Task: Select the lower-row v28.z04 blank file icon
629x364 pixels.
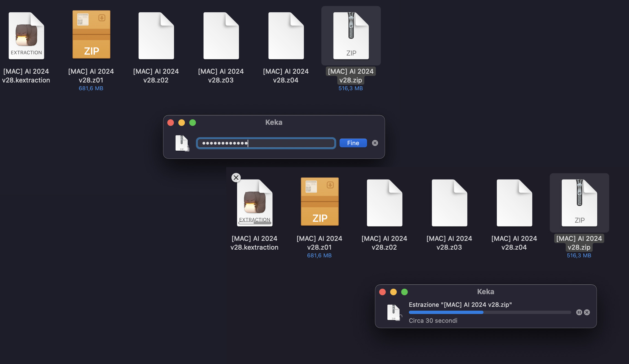Action: [x=515, y=203]
